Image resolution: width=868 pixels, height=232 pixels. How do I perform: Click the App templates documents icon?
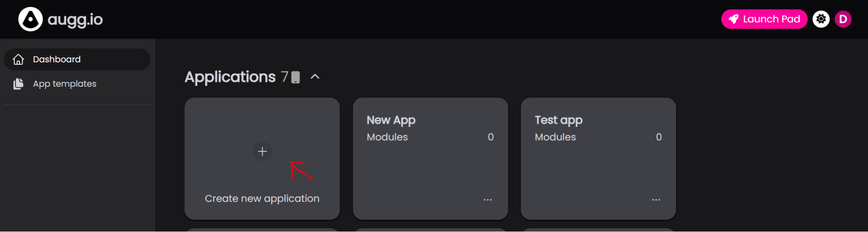[18, 84]
